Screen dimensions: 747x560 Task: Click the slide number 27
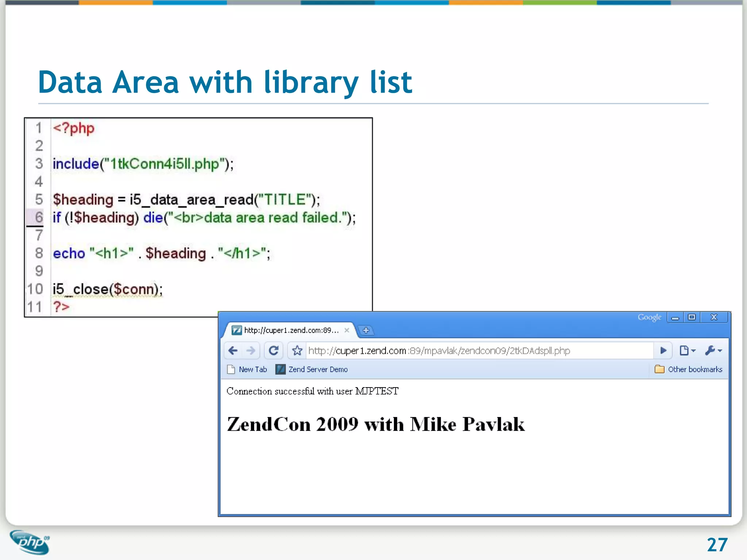point(717,545)
